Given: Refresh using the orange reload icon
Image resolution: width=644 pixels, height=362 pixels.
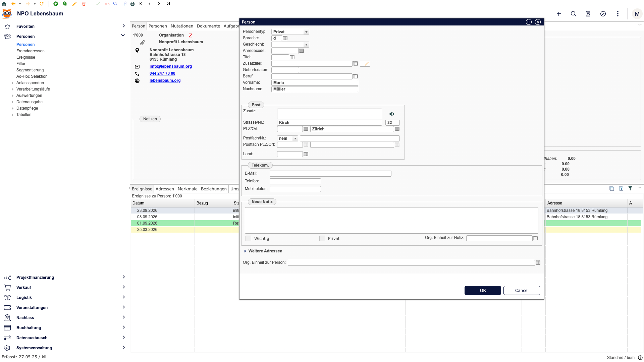Looking at the screenshot, I should point(42,4).
